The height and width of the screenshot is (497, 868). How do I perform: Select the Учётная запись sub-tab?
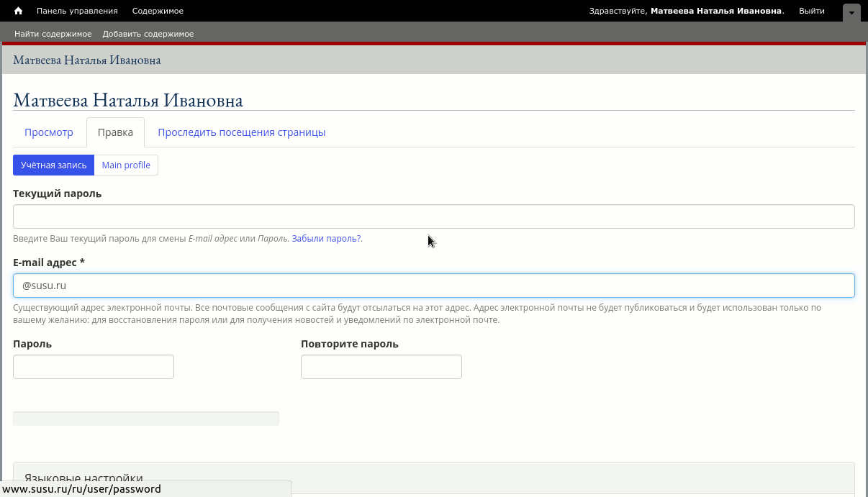click(53, 165)
